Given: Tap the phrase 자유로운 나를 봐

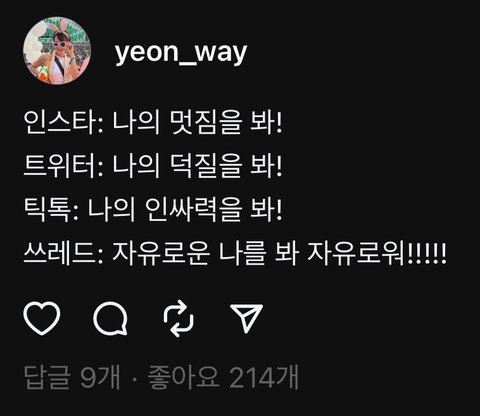Looking at the screenshot, I should click(x=205, y=253).
